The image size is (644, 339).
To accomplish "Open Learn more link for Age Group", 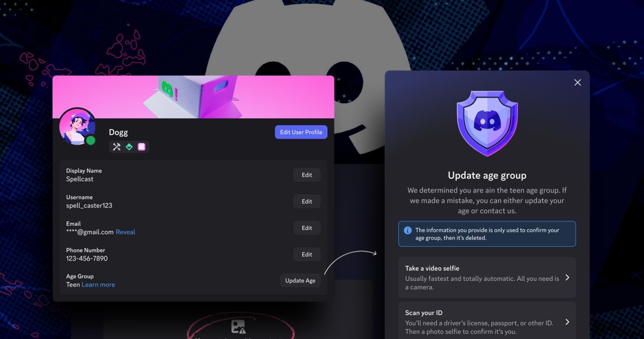I will click(x=98, y=285).
